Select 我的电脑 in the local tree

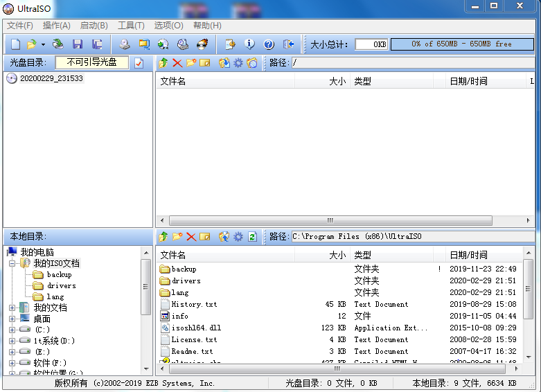(x=37, y=252)
